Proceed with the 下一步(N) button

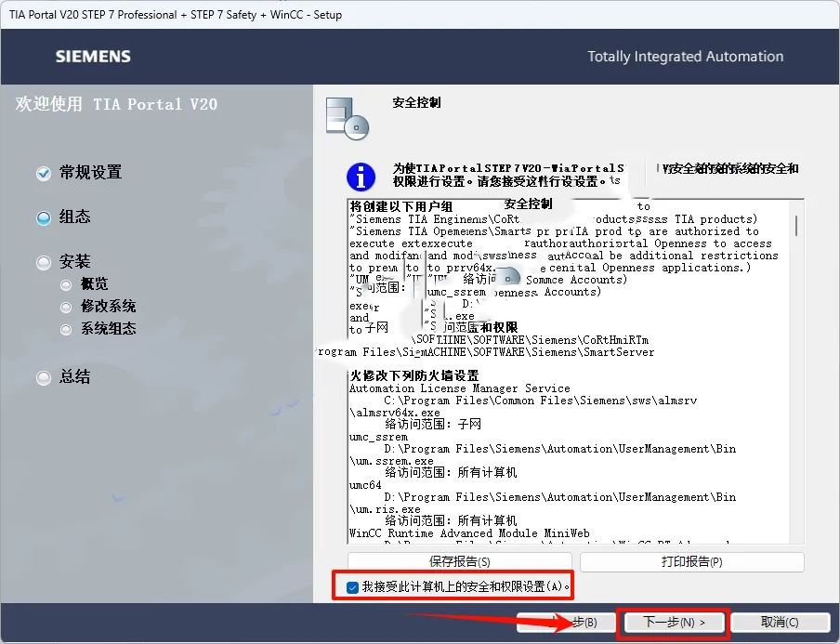pos(675,622)
